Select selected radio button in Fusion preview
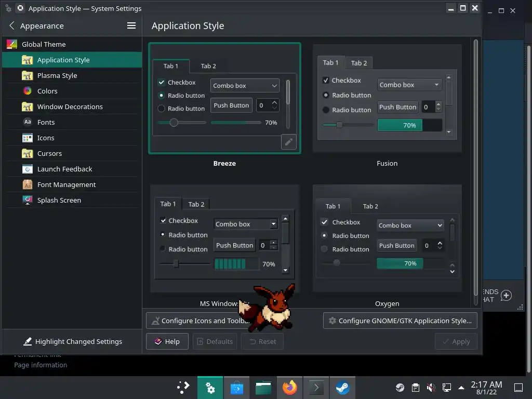 [x=326, y=95]
